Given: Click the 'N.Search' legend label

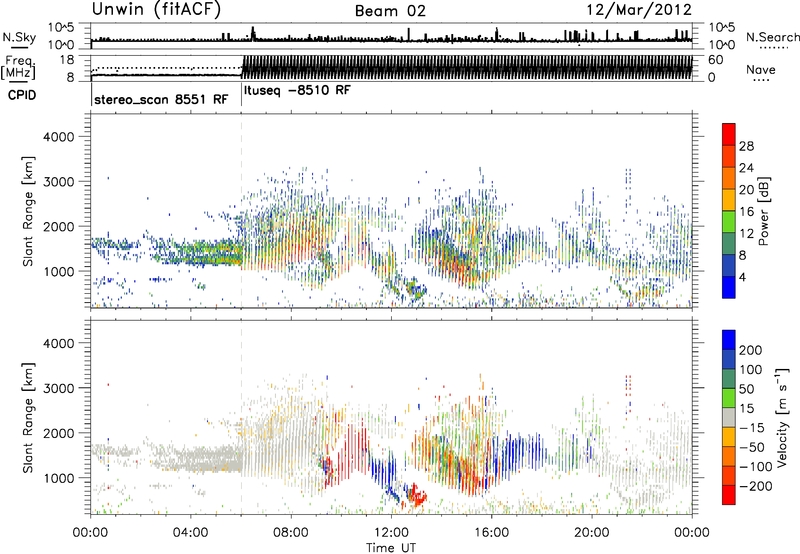Looking at the screenshot, I should point(772,37).
